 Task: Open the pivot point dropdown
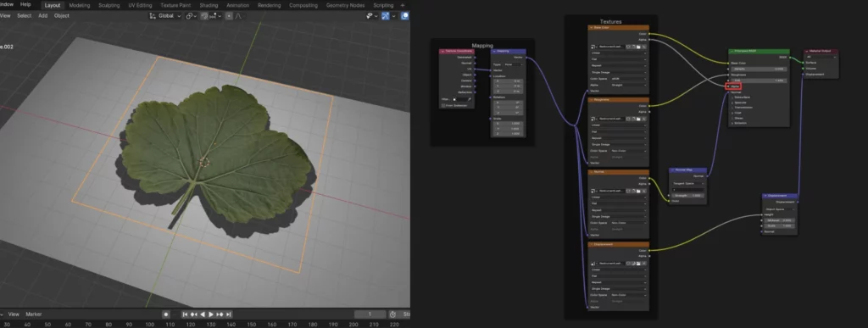191,16
